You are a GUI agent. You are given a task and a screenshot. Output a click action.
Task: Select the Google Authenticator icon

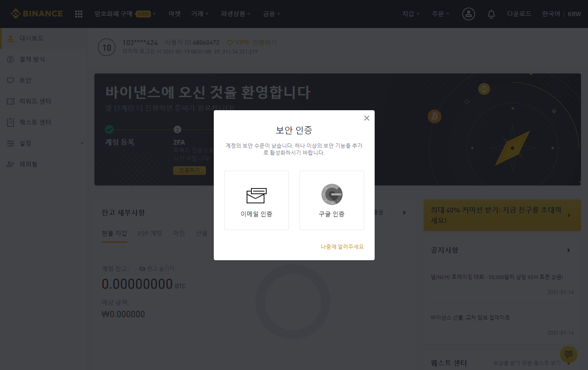pyautogui.click(x=332, y=195)
